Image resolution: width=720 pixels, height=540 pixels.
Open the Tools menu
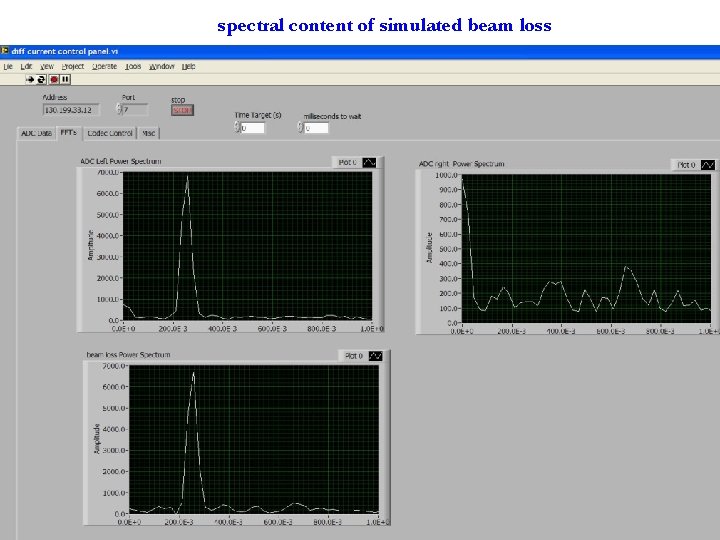[133, 67]
